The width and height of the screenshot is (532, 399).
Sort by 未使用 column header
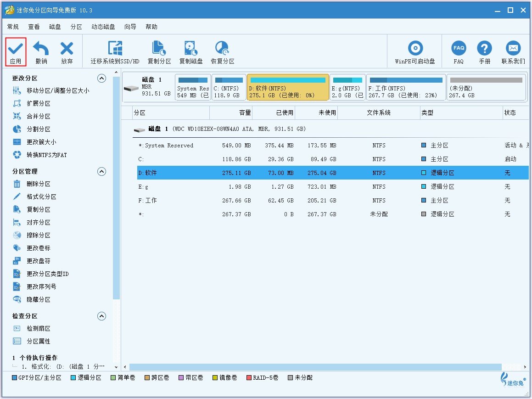click(317, 112)
